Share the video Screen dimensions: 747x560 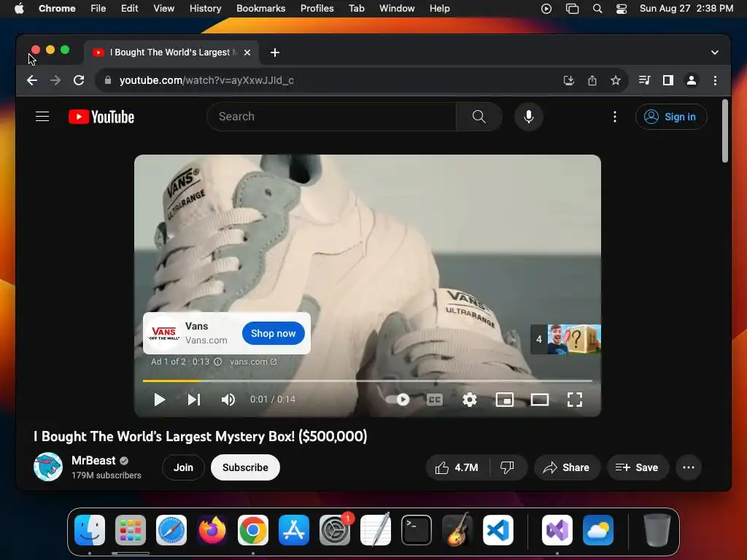point(566,467)
